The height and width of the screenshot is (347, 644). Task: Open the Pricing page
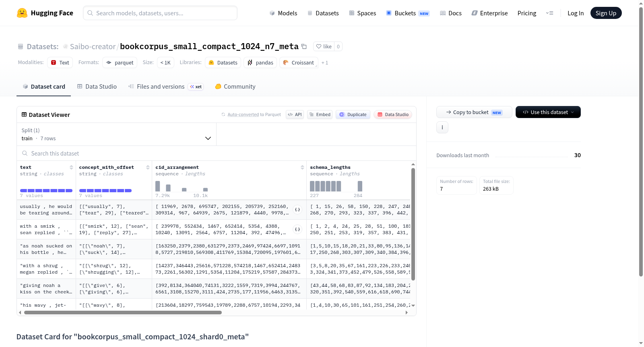pyautogui.click(x=527, y=13)
